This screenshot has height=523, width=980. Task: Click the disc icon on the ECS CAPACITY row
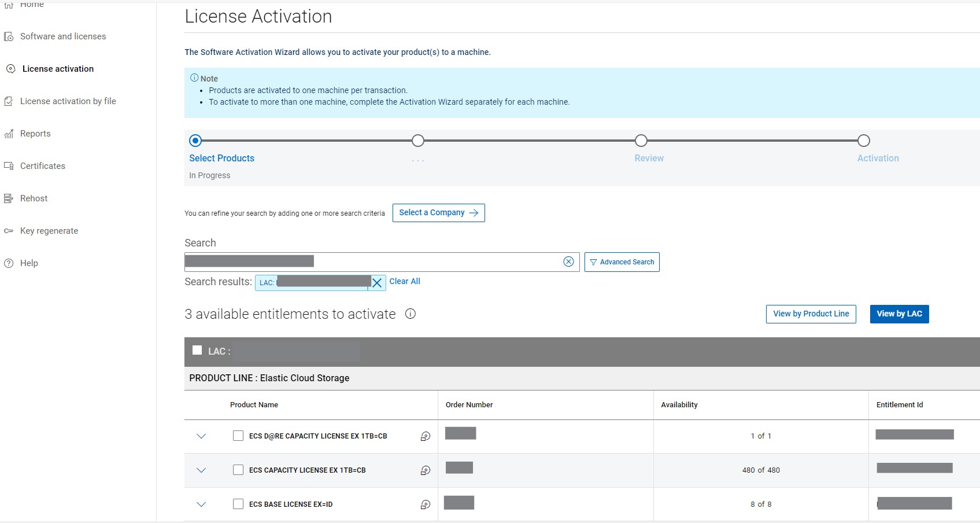click(426, 470)
